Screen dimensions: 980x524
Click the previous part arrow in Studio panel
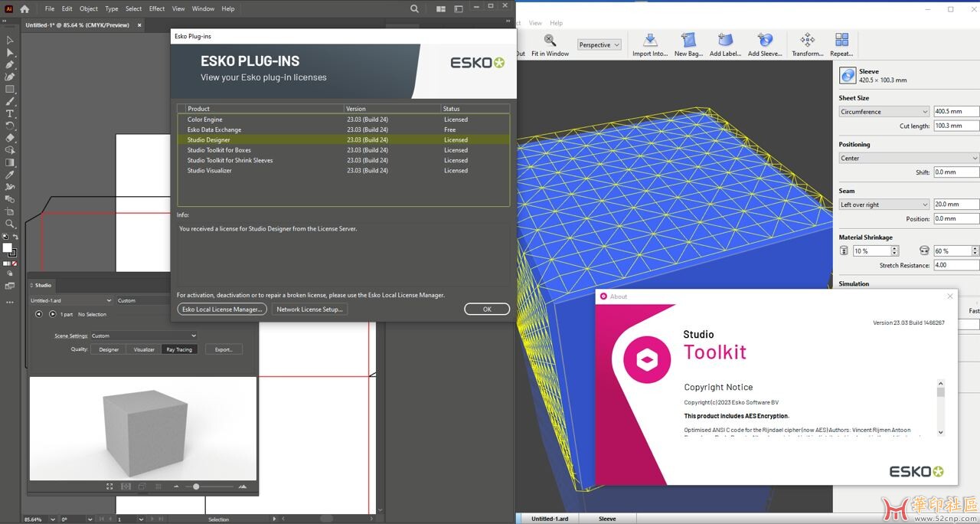pyautogui.click(x=39, y=314)
